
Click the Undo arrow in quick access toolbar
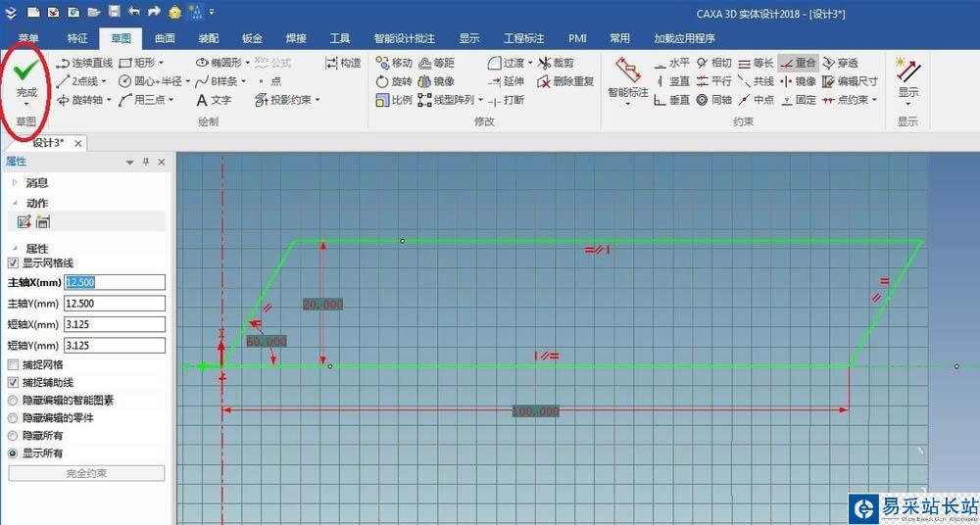pos(133,11)
